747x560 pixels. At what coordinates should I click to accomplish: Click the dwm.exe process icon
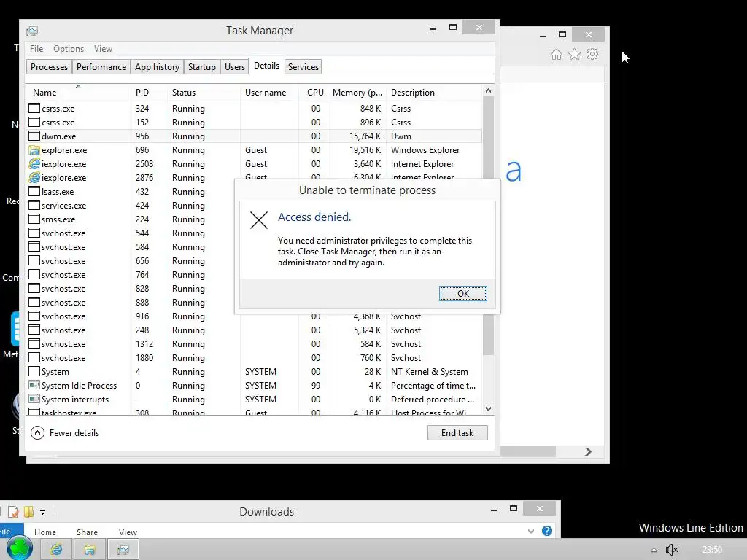pyautogui.click(x=34, y=136)
